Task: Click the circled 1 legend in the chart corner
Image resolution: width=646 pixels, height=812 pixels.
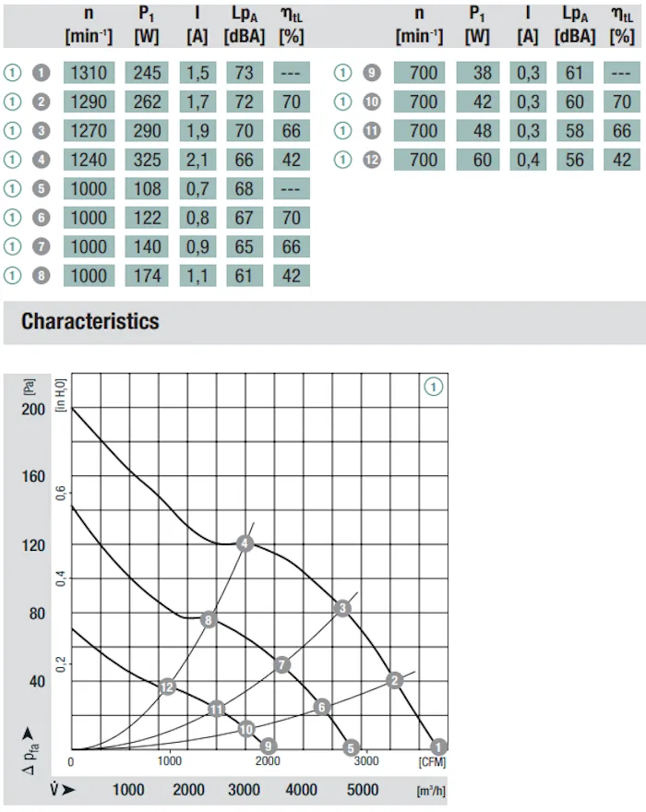Action: tap(433, 387)
